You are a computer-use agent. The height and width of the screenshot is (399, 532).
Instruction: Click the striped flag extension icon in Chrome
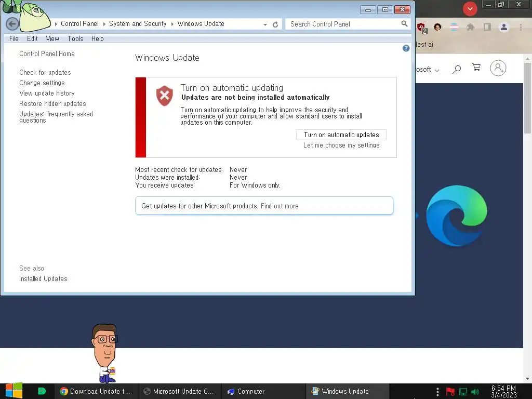click(454, 27)
